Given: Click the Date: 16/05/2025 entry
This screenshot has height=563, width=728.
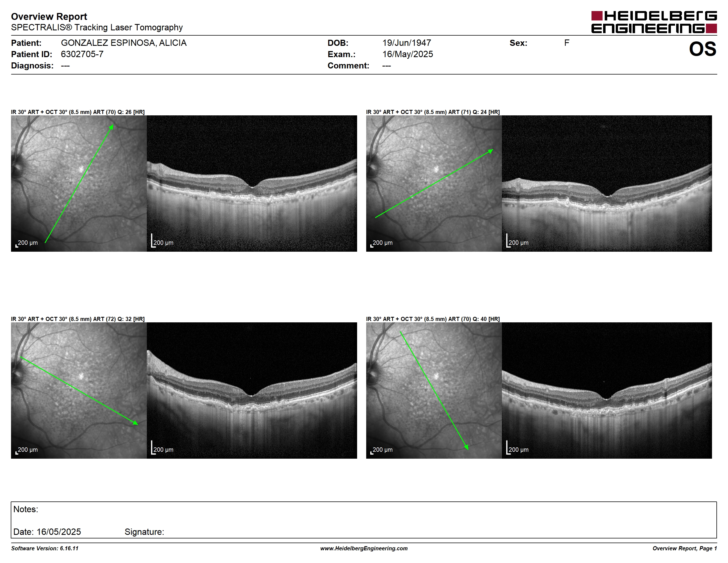Looking at the screenshot, I should tap(47, 532).
